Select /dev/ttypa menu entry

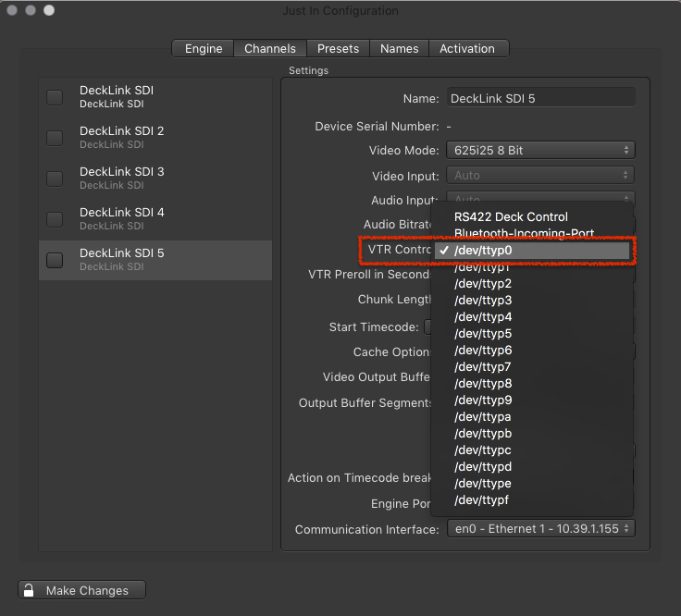[x=532, y=417]
